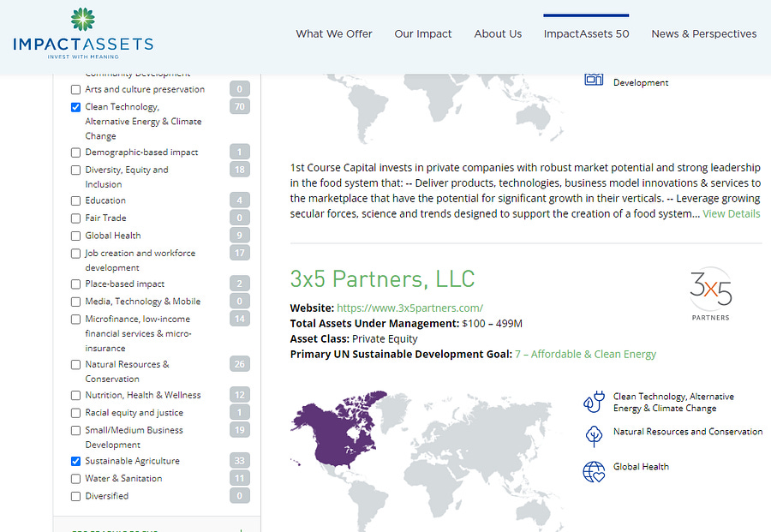This screenshot has height=532, width=771.
Task: Click 7 – Affordable & Clean Energy link
Action: pos(585,355)
